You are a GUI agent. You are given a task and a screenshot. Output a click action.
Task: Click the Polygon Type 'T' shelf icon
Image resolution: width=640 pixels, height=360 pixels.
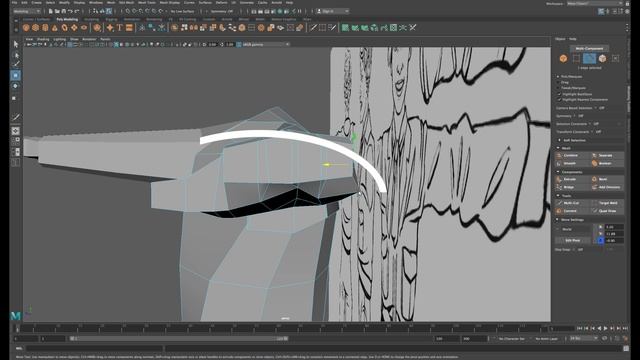(120, 27)
